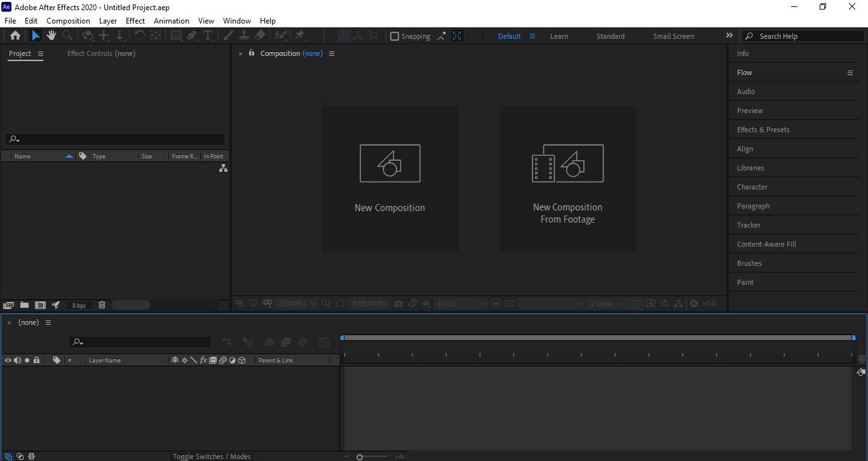Click the timeline zoom slider handle
The width and height of the screenshot is (868, 461).
click(360, 457)
